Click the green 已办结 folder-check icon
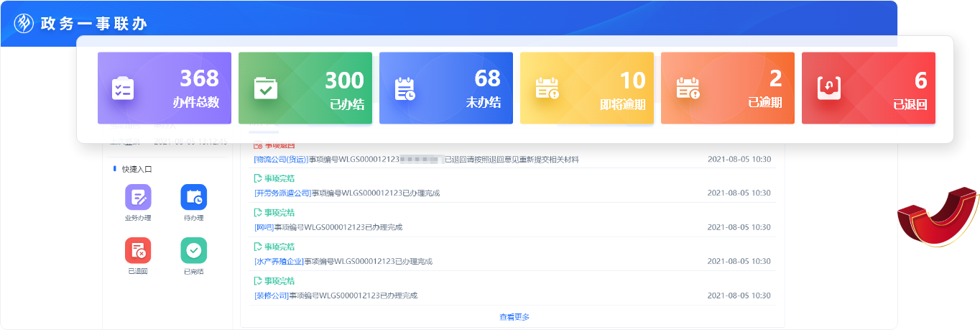This screenshot has height=330, width=980. tap(265, 88)
